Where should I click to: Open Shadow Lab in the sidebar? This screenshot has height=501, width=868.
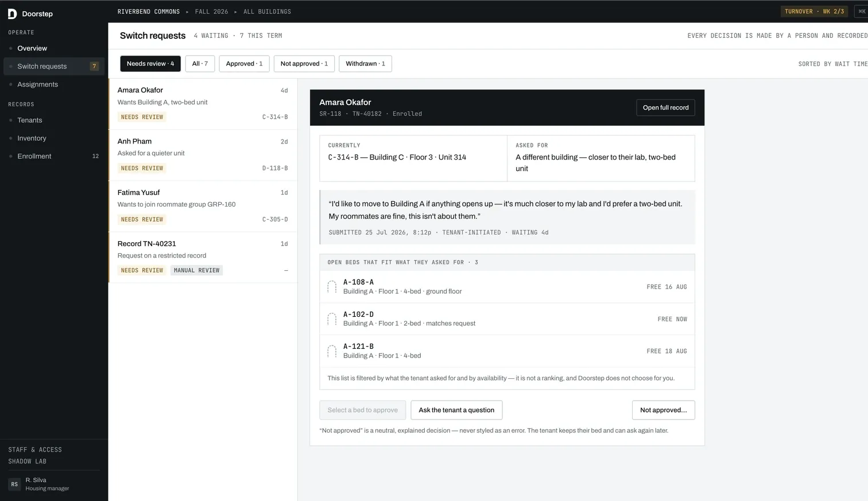click(x=28, y=461)
